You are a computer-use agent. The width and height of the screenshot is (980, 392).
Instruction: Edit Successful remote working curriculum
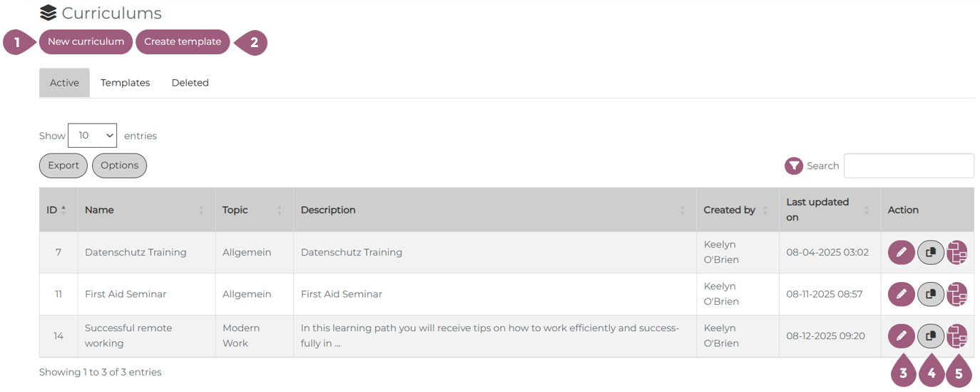tap(901, 336)
